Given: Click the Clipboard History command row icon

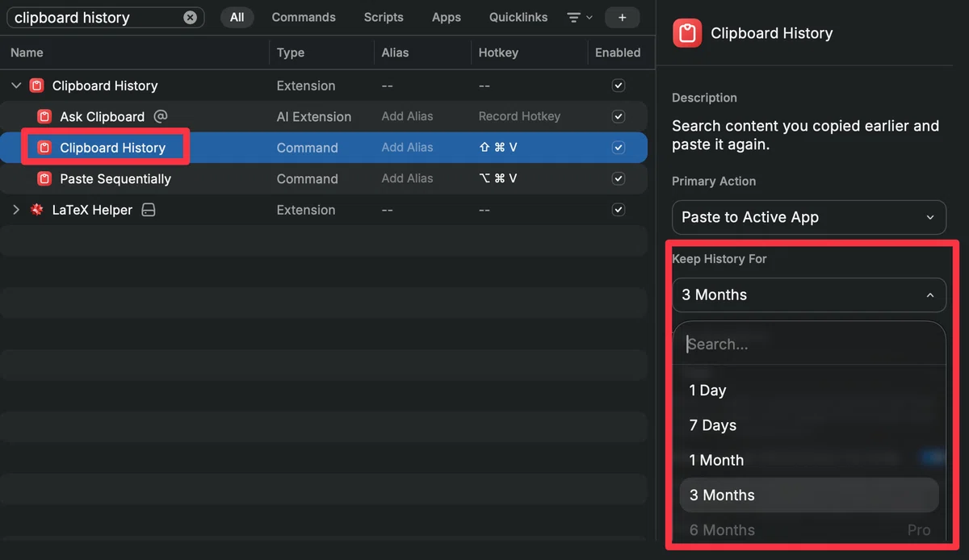Looking at the screenshot, I should coord(44,148).
